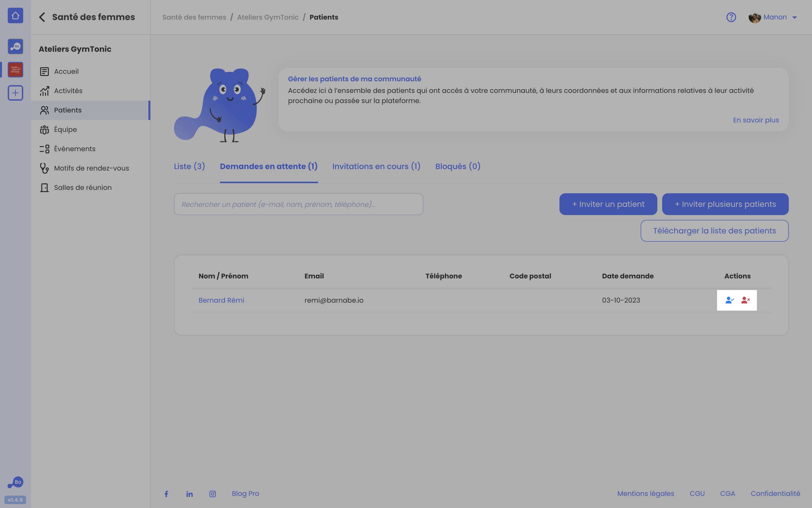Click the home icon in left rail
Image resolution: width=812 pixels, height=508 pixels.
click(x=15, y=15)
